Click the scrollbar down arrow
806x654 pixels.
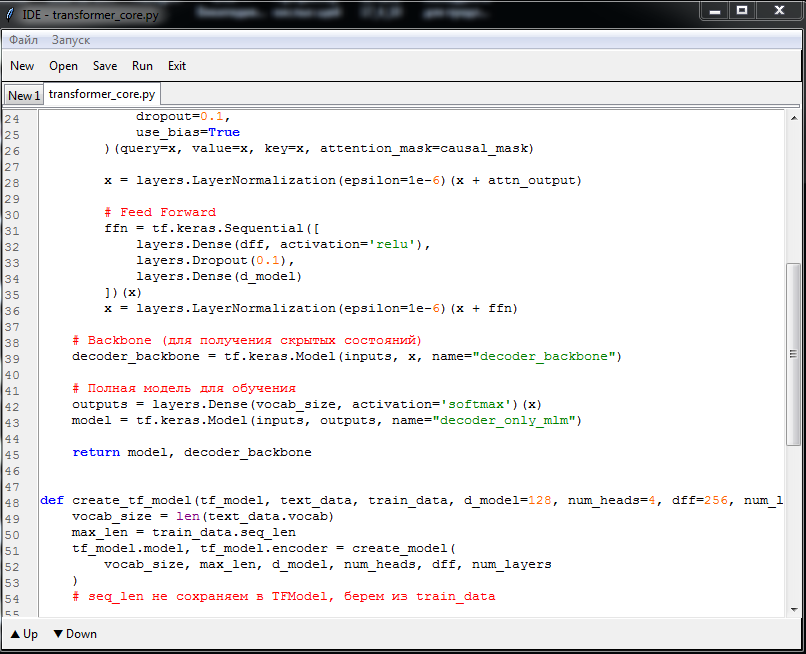[x=794, y=610]
